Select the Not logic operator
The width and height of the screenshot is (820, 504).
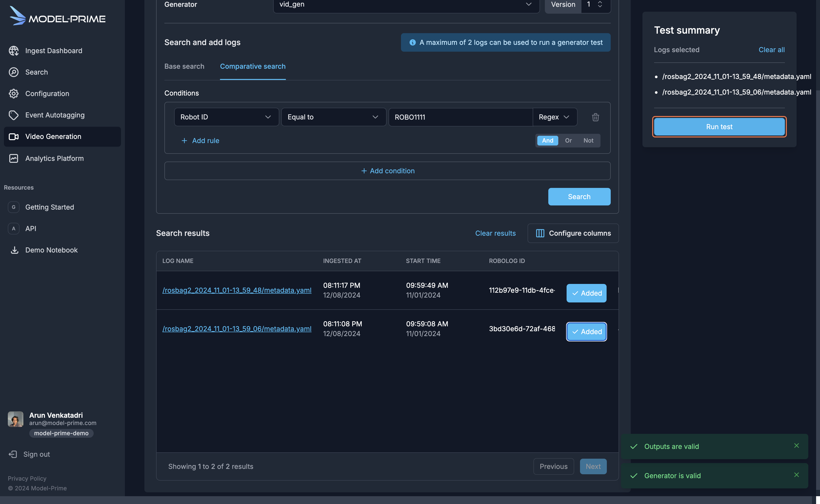click(589, 141)
